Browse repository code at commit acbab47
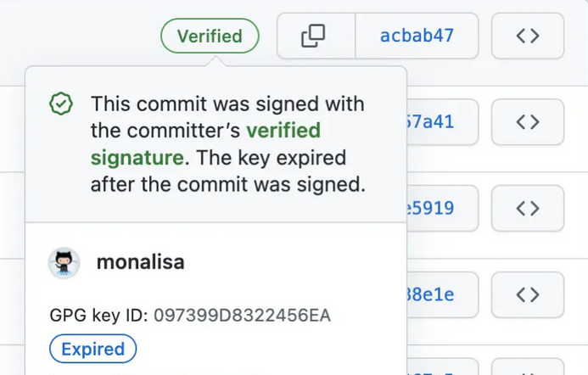This screenshot has height=375, width=588. pos(527,36)
